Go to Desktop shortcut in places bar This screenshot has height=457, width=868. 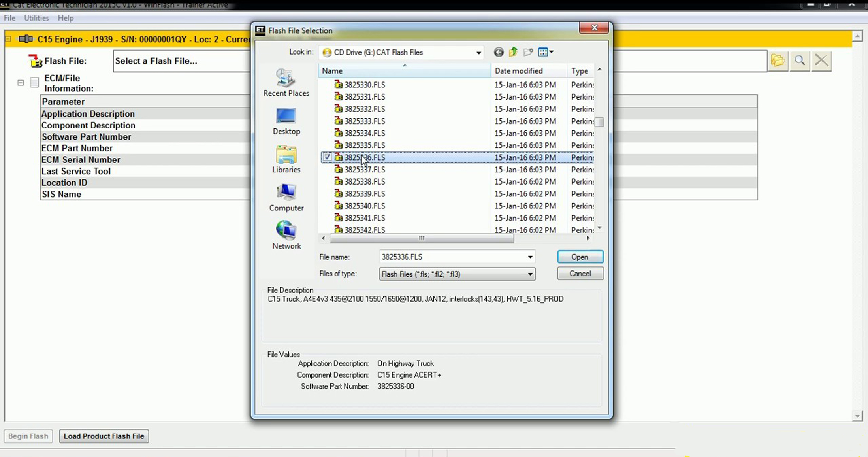pyautogui.click(x=286, y=121)
